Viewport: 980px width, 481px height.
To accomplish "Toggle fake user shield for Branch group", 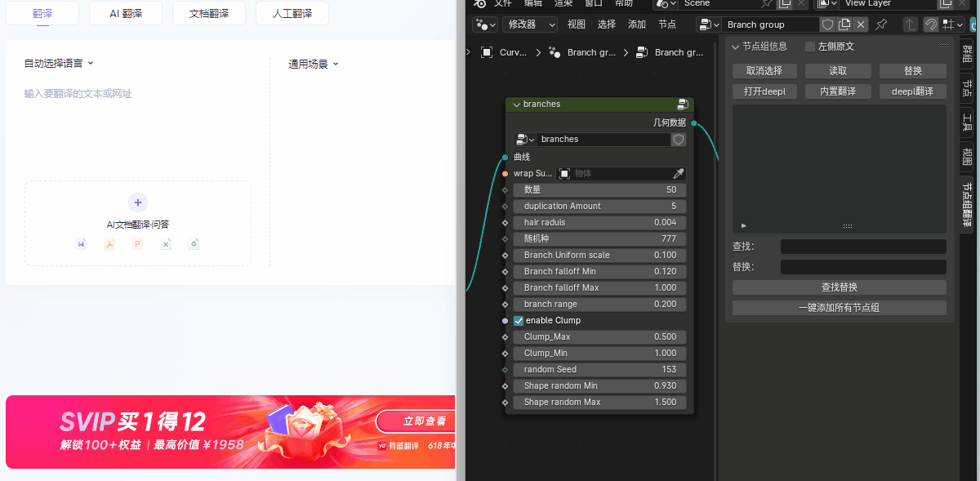I will coord(828,24).
